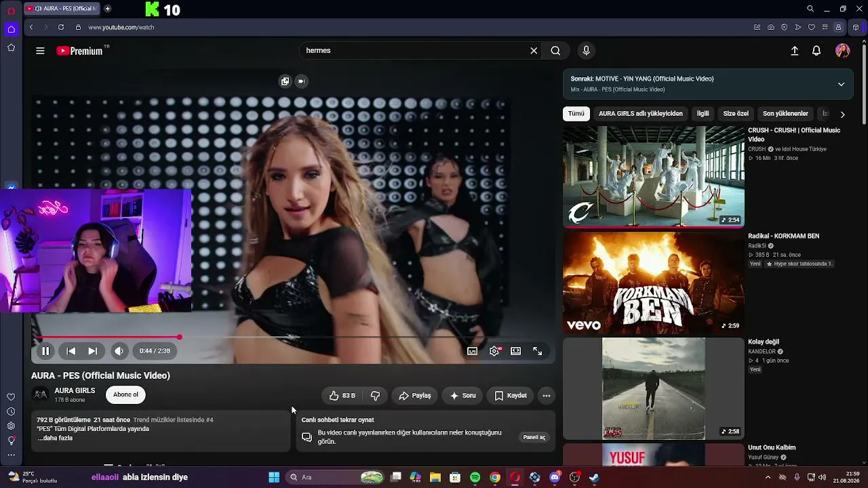This screenshot has height=488, width=868.
Task: Search tabs with the title bar magnifier
Action: 810,9
